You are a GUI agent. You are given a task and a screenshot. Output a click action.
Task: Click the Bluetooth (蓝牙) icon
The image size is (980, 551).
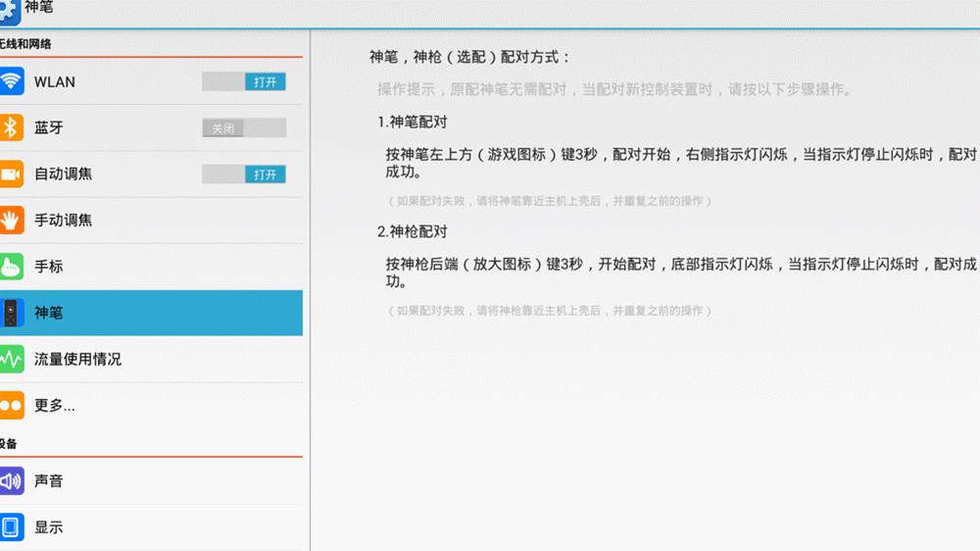pyautogui.click(x=11, y=127)
